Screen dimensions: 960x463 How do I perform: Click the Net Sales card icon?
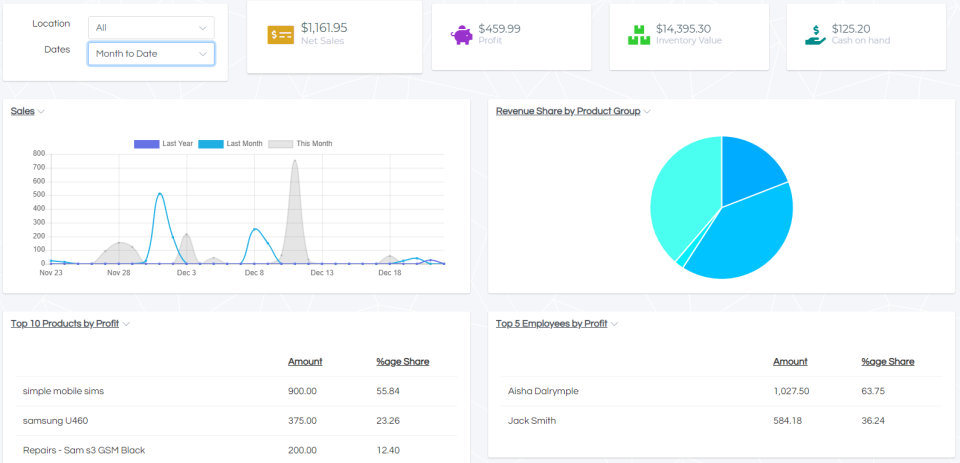point(280,35)
